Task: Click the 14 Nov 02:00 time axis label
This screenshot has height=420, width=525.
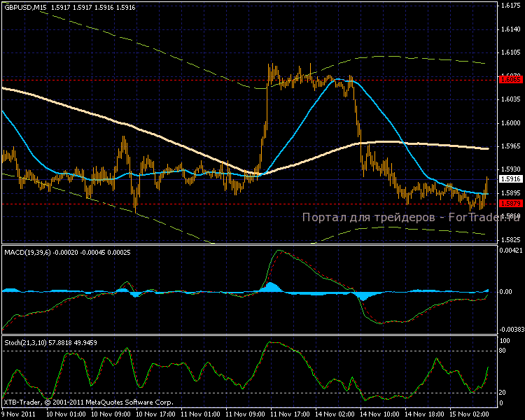Action: click(335, 414)
